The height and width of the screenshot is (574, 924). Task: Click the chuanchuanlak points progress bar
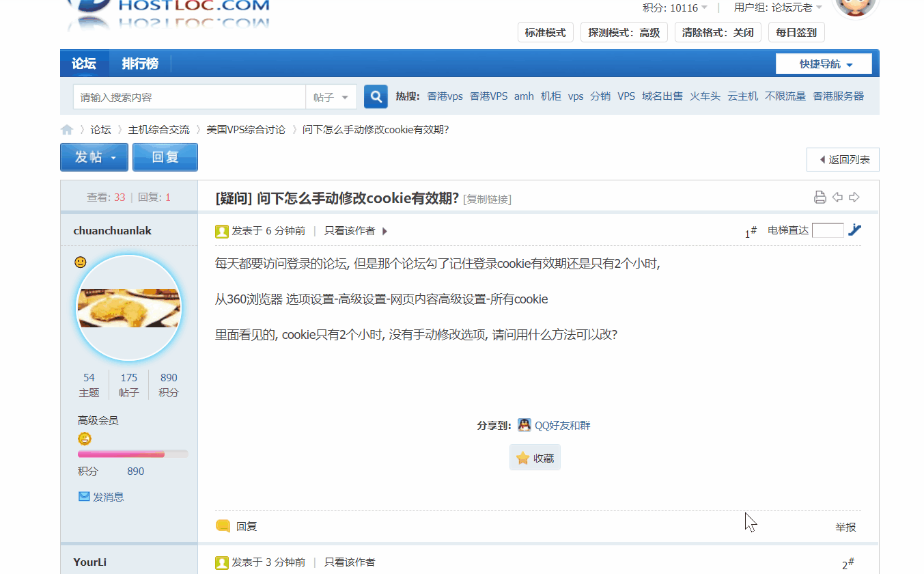pos(133,454)
